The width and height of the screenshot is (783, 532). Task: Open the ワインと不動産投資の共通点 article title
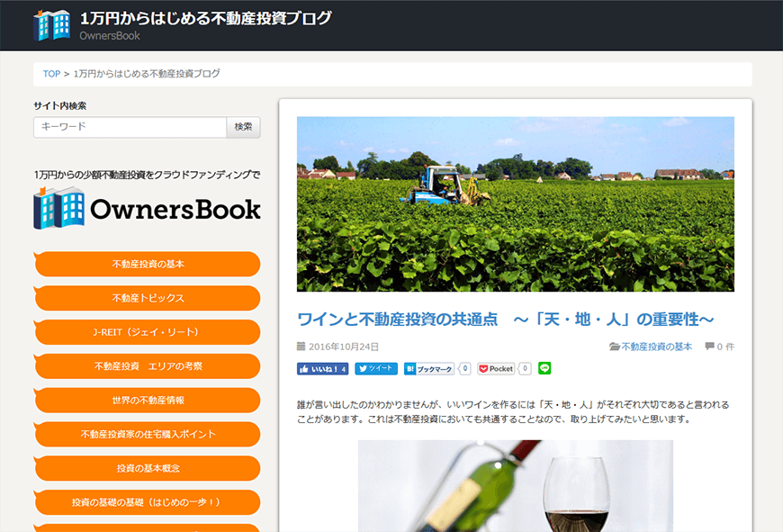click(x=506, y=320)
